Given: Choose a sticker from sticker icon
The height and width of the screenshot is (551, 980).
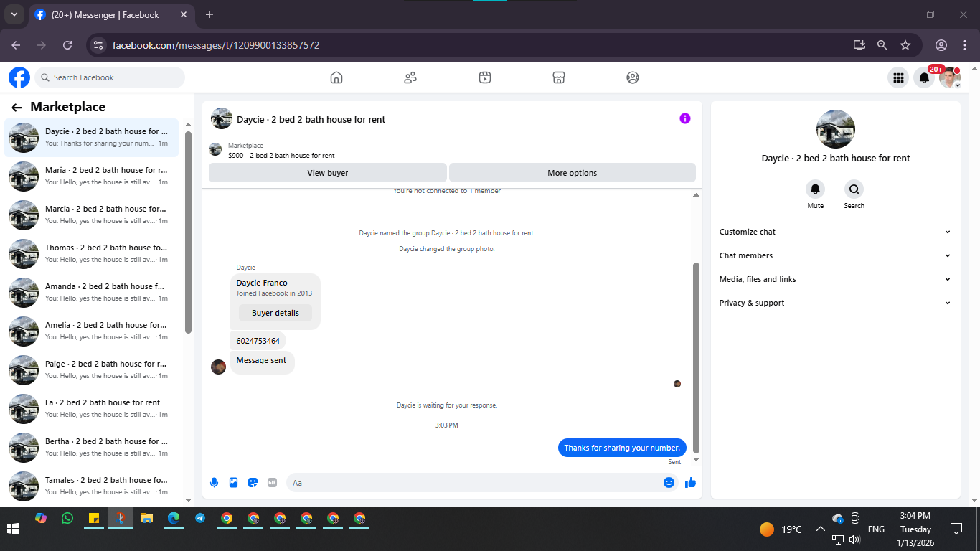Looking at the screenshot, I should 253,483.
